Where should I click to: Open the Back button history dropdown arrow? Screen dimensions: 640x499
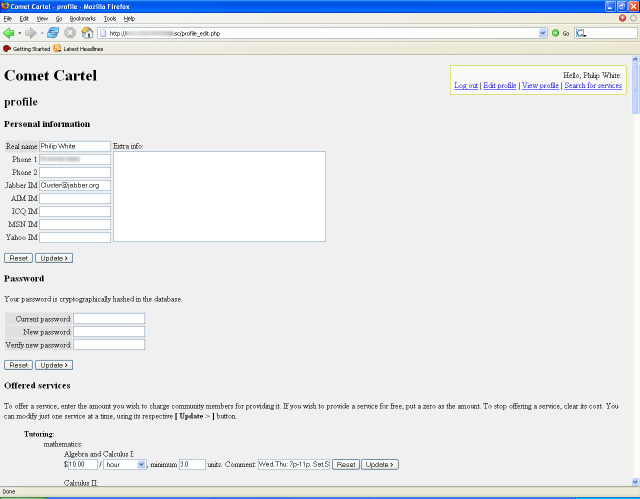(x=19, y=33)
